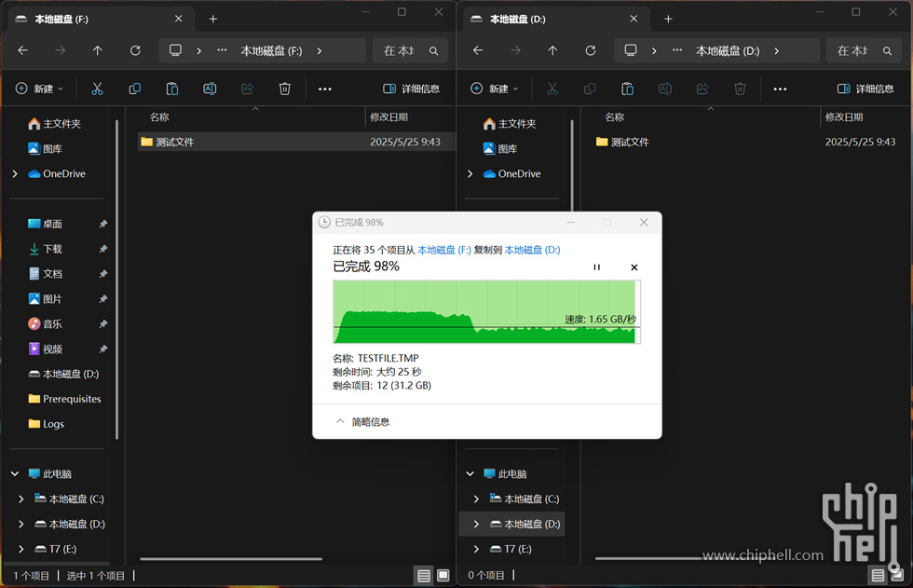Screen dimensions: 913x588
Task: Click search magnifier in D: window
Action: click(887, 51)
